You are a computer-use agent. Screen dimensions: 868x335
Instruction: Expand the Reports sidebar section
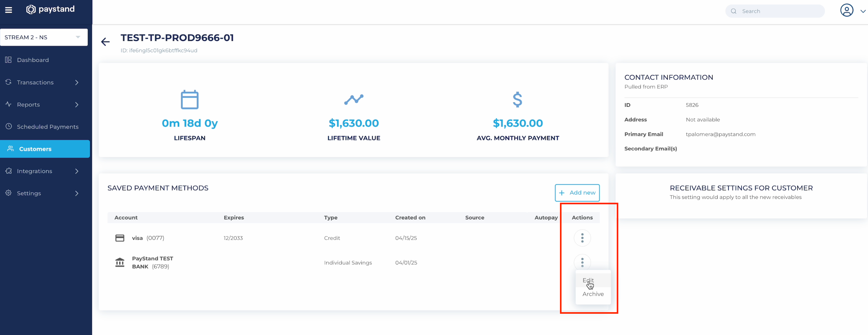pyautogui.click(x=77, y=104)
